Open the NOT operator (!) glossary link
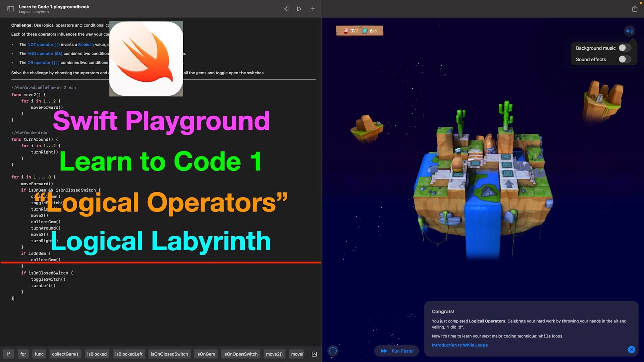This screenshot has height=362, width=644. (44, 45)
